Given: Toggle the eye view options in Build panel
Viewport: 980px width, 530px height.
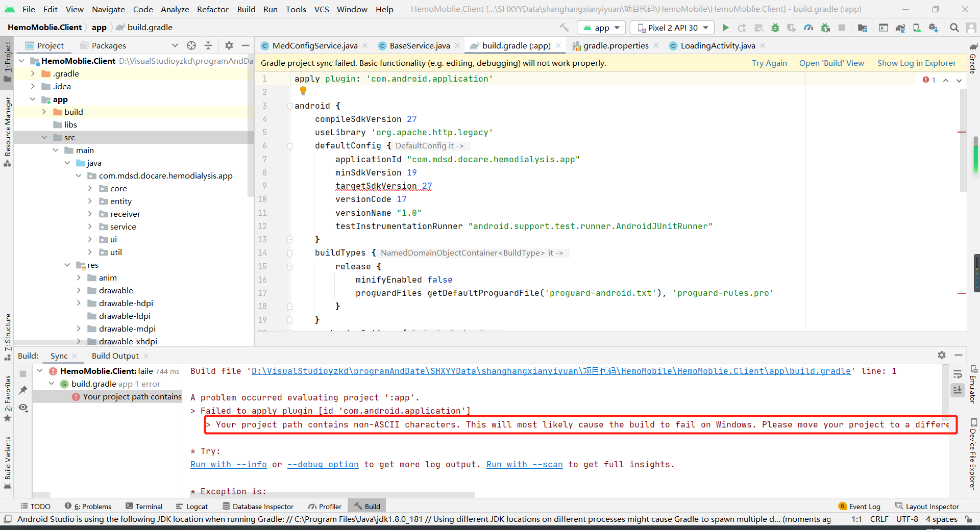Looking at the screenshot, I should pyautogui.click(x=23, y=408).
